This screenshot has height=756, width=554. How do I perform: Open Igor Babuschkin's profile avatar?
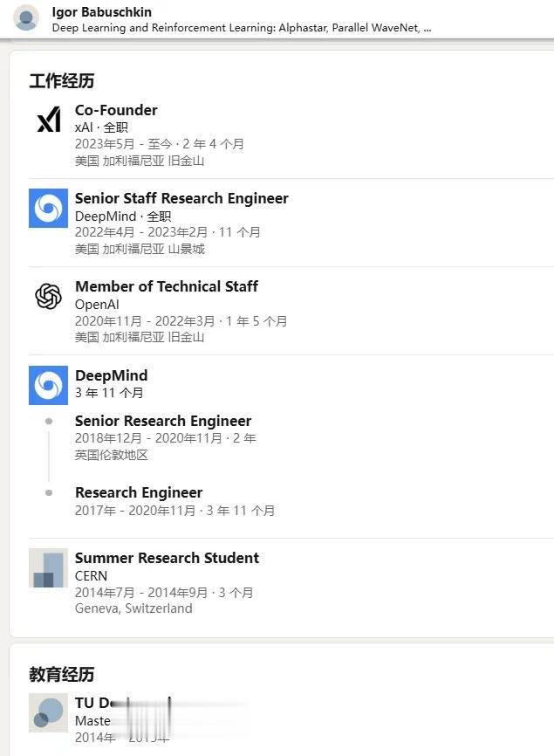pos(27,18)
